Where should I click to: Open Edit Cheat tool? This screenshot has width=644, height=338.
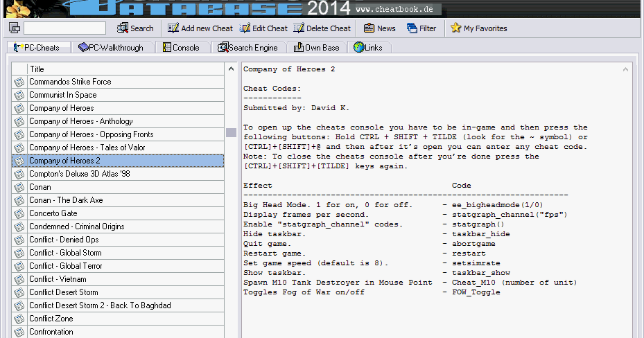[x=263, y=28]
